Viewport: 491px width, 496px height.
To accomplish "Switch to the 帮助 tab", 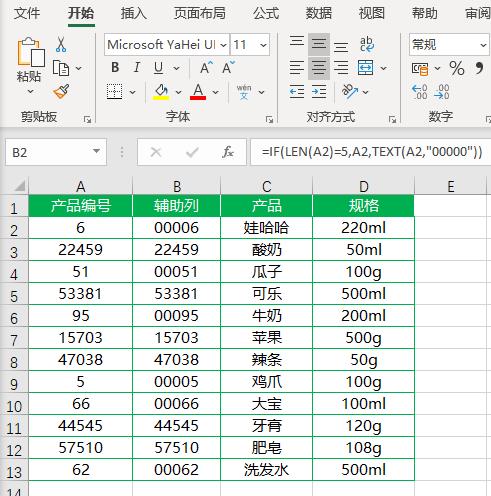I will [425, 13].
